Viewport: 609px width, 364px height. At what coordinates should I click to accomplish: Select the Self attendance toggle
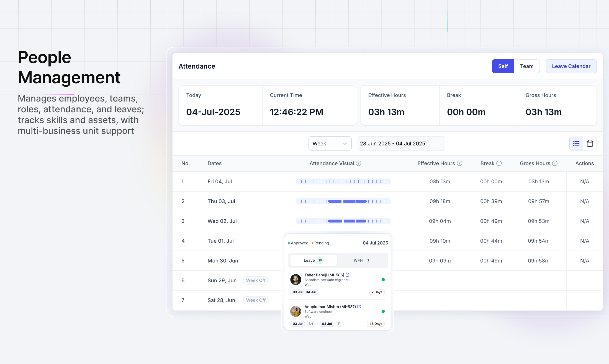pyautogui.click(x=503, y=66)
